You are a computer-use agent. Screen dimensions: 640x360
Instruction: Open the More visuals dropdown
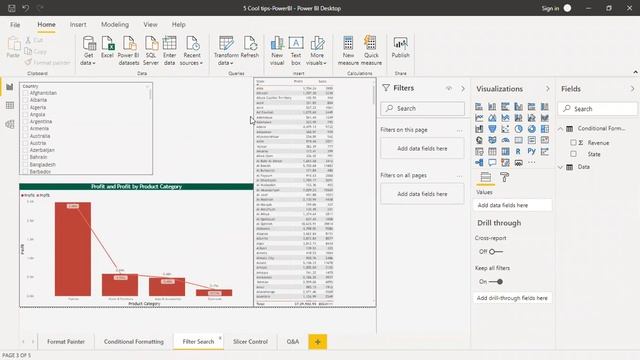317,51
